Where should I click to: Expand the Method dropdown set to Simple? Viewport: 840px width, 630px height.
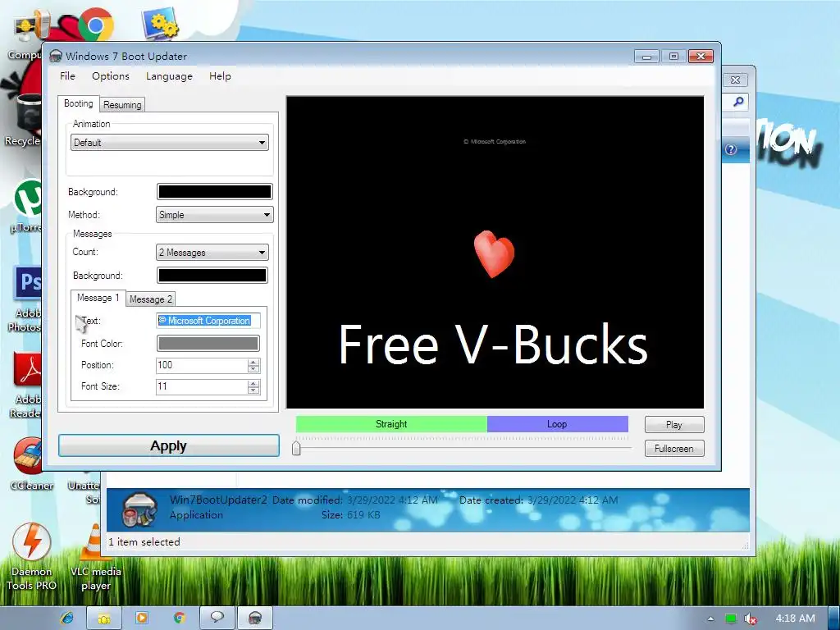tap(214, 215)
